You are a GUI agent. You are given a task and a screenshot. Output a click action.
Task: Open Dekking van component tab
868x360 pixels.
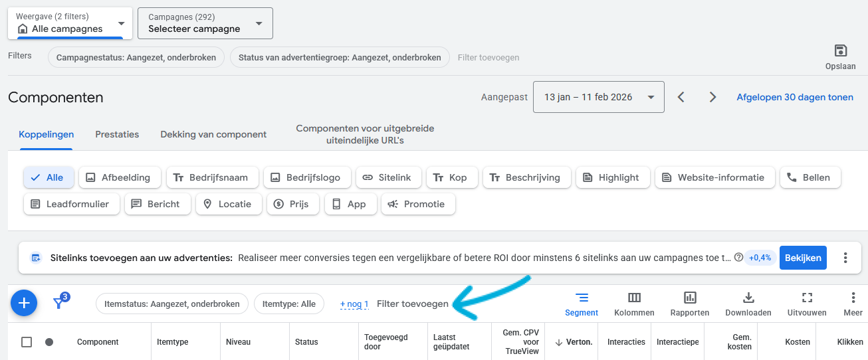tap(213, 134)
